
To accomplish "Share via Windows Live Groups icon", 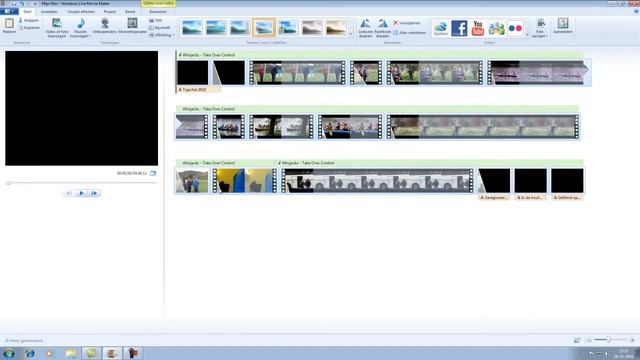I will tap(496, 28).
